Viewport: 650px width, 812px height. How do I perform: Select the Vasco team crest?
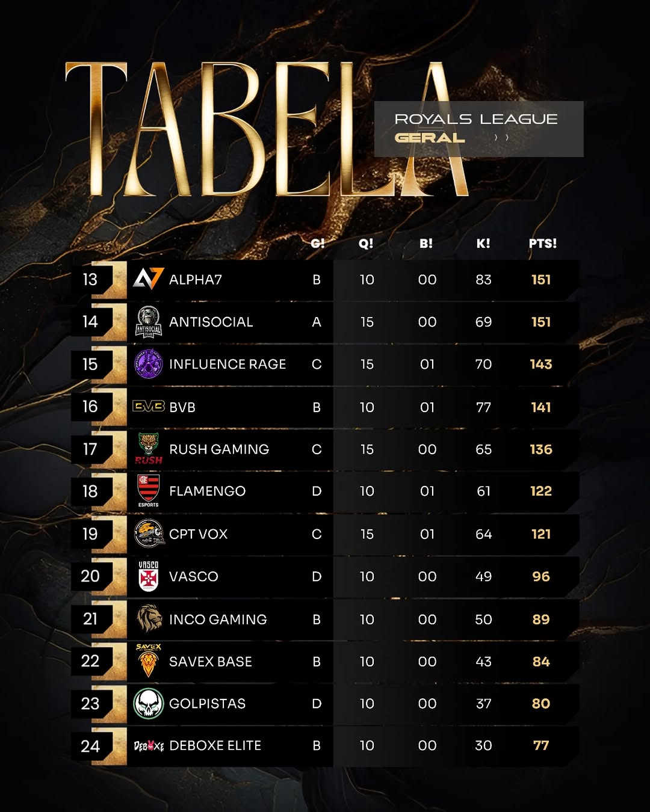coord(148,576)
